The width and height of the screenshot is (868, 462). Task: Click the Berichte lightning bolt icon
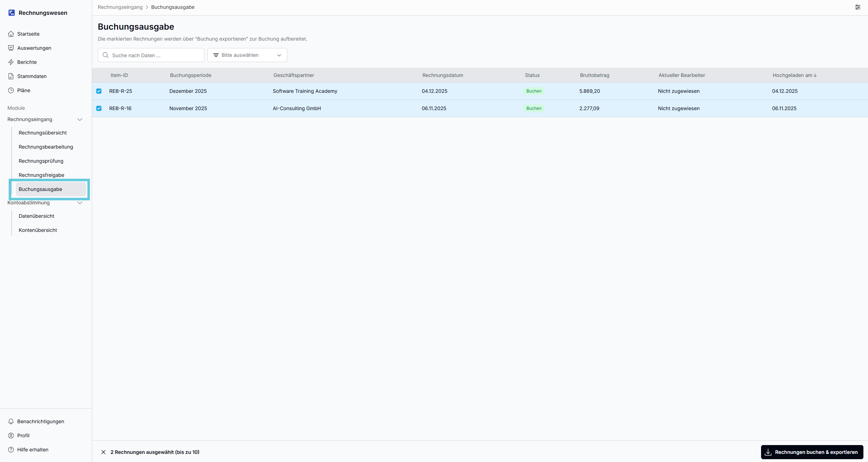coord(11,62)
